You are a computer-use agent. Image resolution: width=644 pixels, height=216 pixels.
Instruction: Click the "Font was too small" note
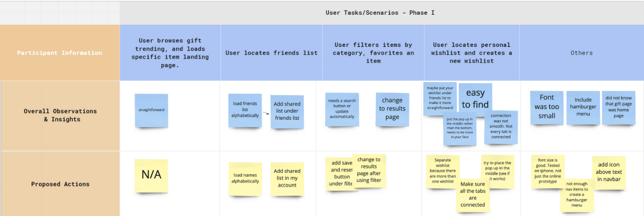(x=547, y=107)
